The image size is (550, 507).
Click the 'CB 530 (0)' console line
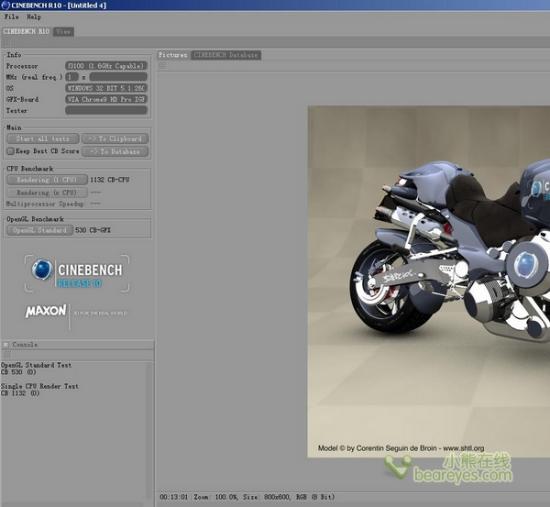[18, 372]
